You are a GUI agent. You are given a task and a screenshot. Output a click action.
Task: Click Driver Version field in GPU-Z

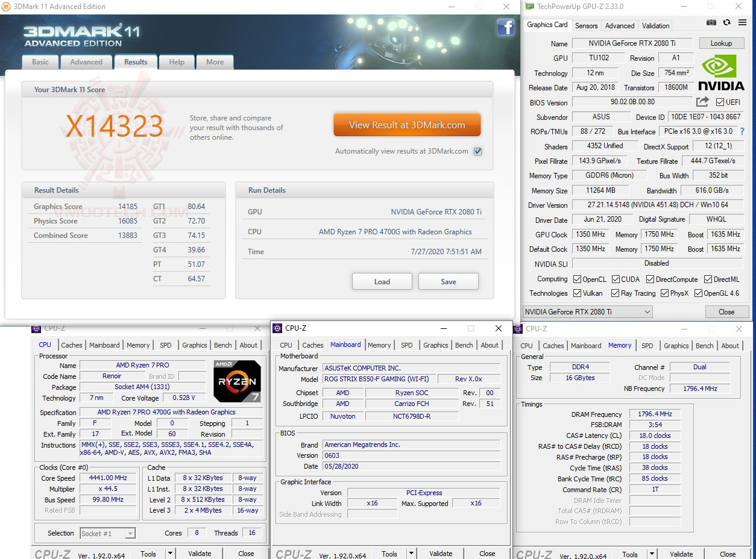tap(657, 205)
